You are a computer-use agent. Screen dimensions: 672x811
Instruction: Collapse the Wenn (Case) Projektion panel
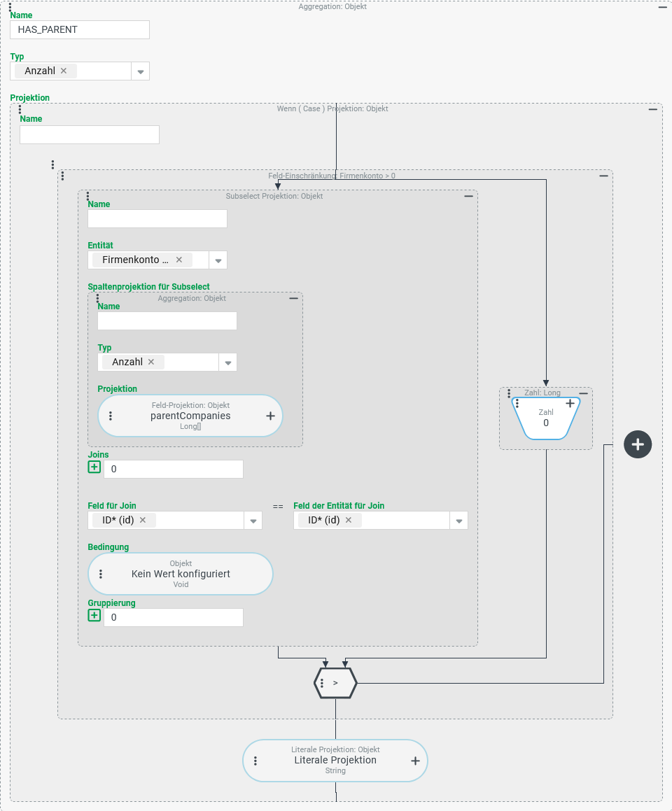point(652,109)
